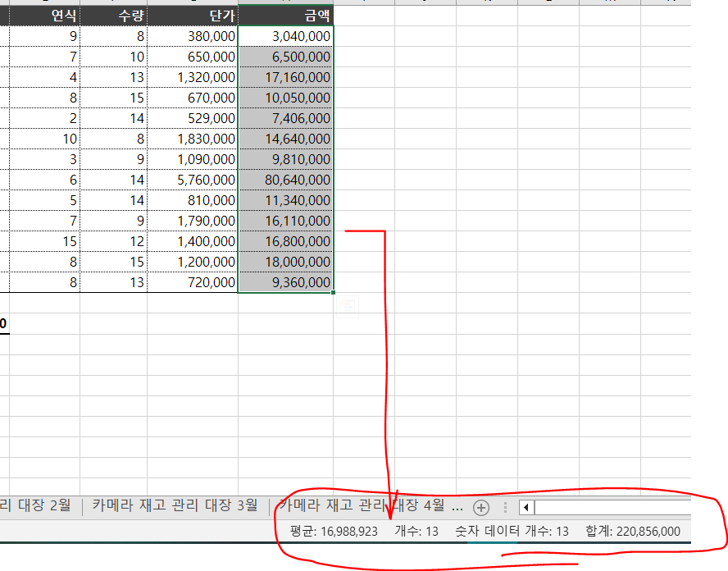This screenshot has width=728, height=571.
Task: Select the 금액 cell 14,640,000
Action: tap(285, 139)
